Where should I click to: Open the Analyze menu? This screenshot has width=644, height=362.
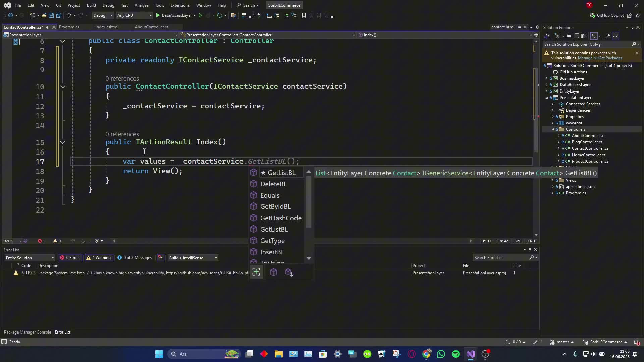tap(141, 5)
